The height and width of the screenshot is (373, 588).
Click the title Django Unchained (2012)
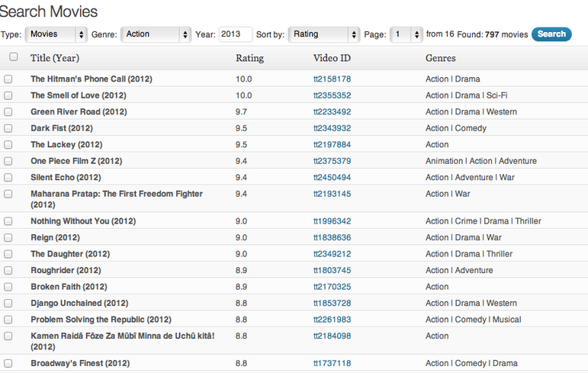click(x=79, y=303)
